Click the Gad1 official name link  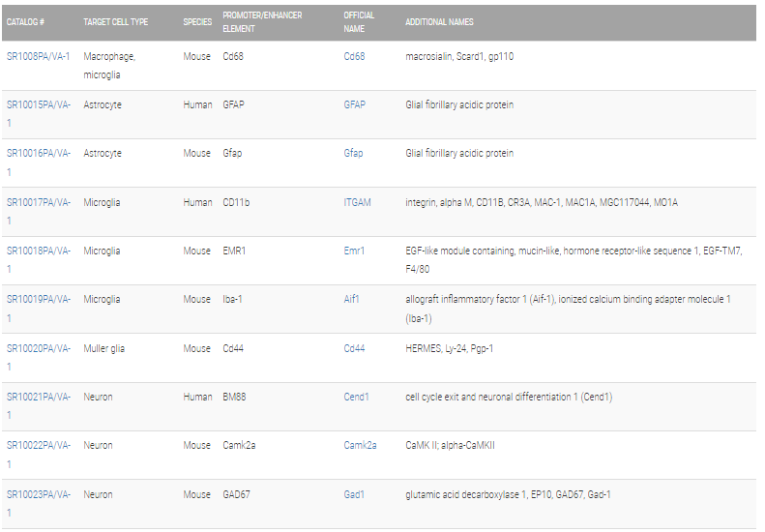click(354, 494)
